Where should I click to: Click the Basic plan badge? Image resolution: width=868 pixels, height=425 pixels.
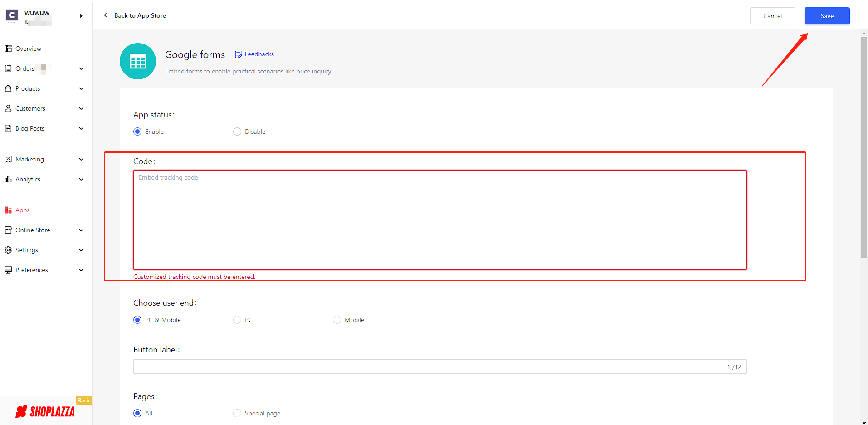click(84, 400)
